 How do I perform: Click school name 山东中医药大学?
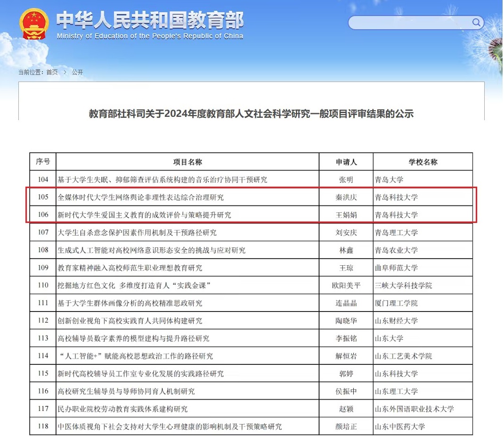399,427
